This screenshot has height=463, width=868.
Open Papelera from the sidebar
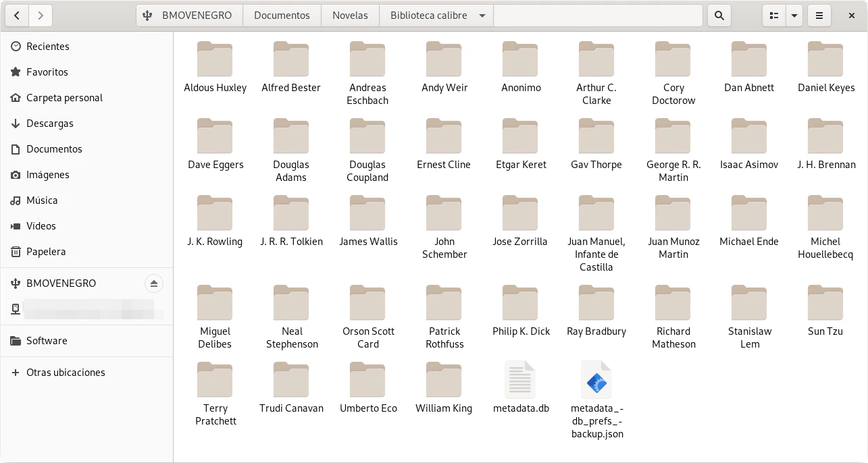(x=46, y=252)
